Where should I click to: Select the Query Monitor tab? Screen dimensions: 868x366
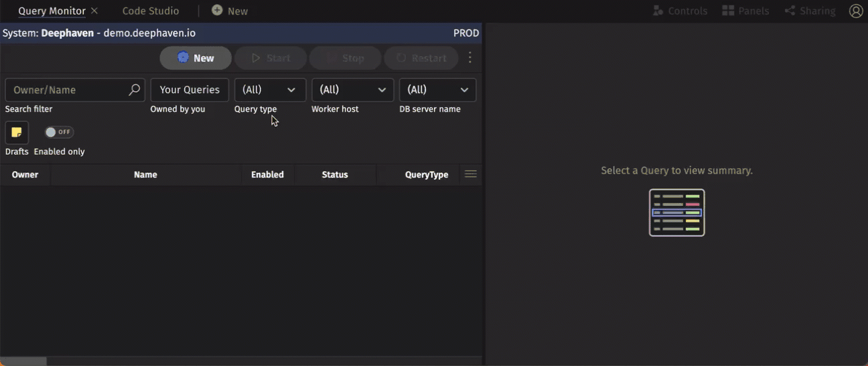point(52,11)
